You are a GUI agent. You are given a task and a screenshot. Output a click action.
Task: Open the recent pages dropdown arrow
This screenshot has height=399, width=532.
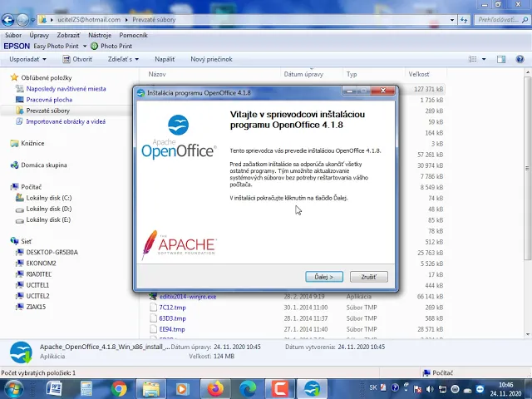[x=32, y=20]
